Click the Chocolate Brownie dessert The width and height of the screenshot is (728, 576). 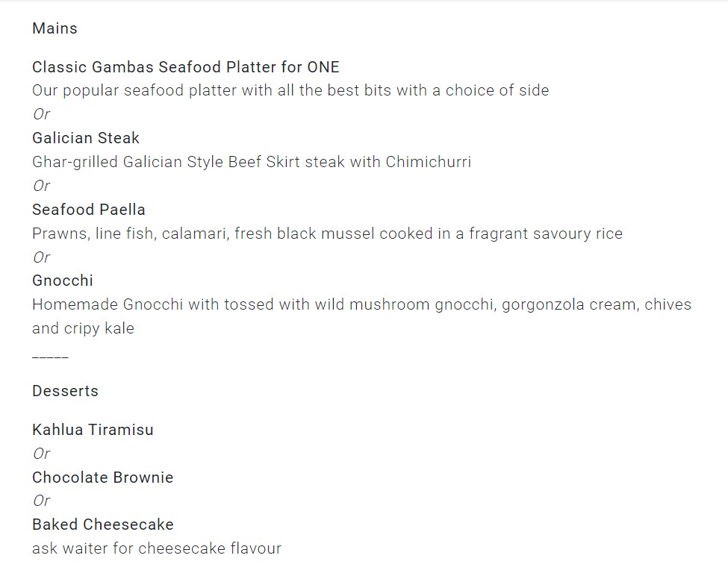pos(102,478)
